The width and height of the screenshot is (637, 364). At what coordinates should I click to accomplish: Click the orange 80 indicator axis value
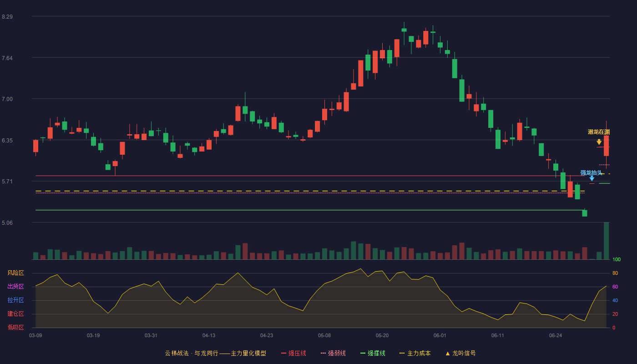(x=615, y=273)
